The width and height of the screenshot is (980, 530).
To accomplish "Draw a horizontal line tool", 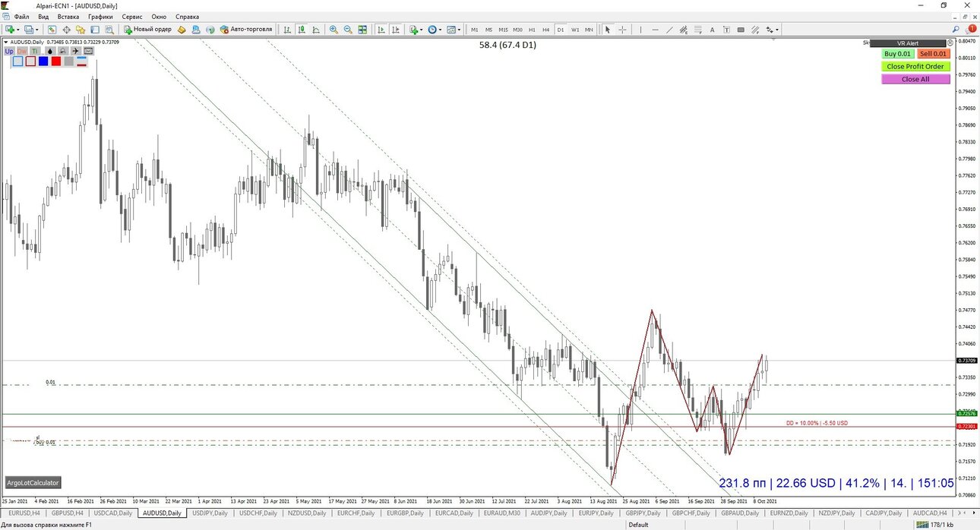I will coord(655,30).
